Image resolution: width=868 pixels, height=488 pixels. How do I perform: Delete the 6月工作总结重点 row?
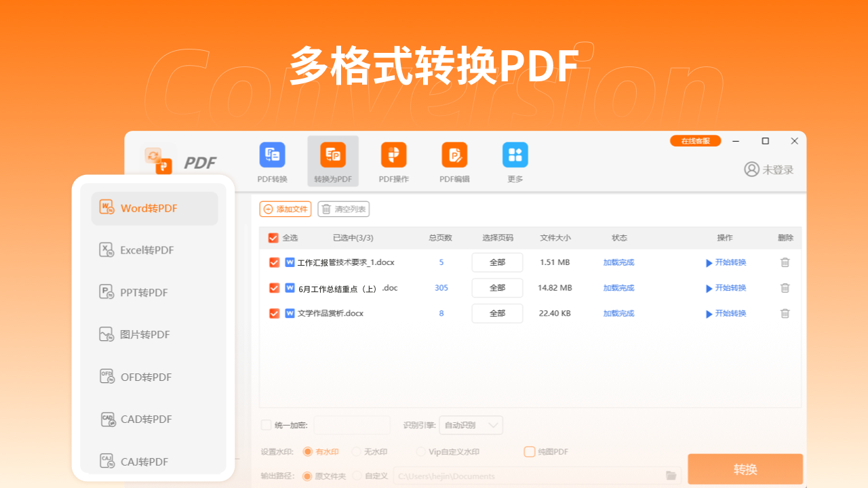click(x=785, y=288)
